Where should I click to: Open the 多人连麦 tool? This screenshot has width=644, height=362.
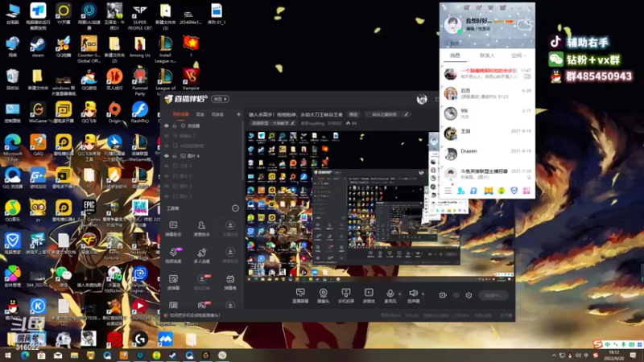coord(202,256)
